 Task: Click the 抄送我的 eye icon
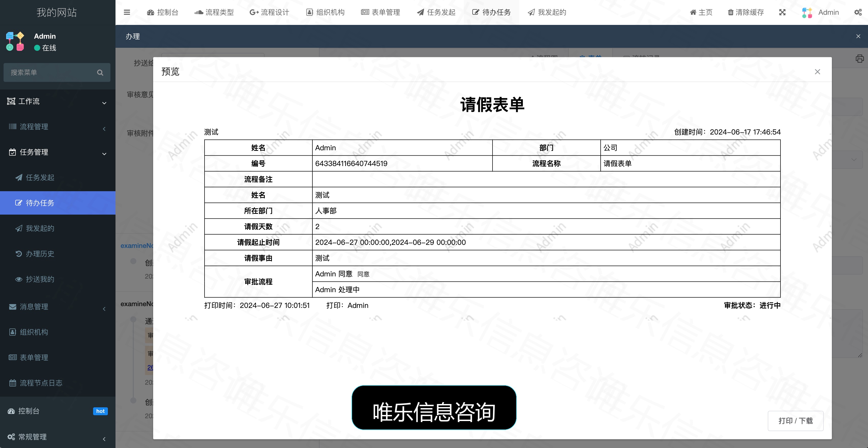click(x=19, y=279)
